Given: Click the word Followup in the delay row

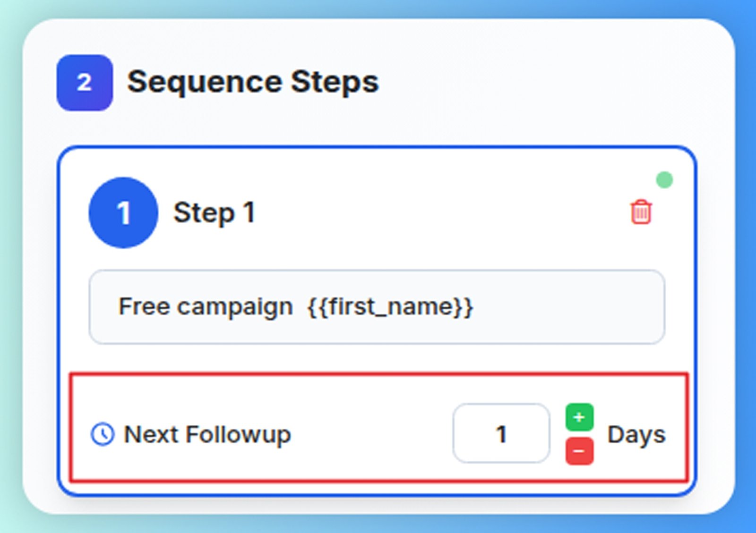Looking at the screenshot, I should 238,434.
